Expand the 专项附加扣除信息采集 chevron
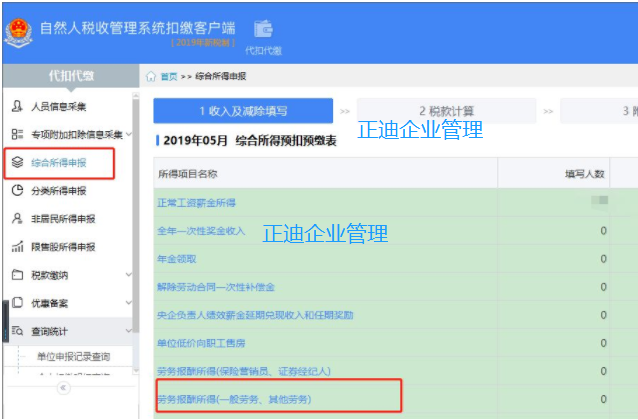638x420 pixels. (128, 134)
